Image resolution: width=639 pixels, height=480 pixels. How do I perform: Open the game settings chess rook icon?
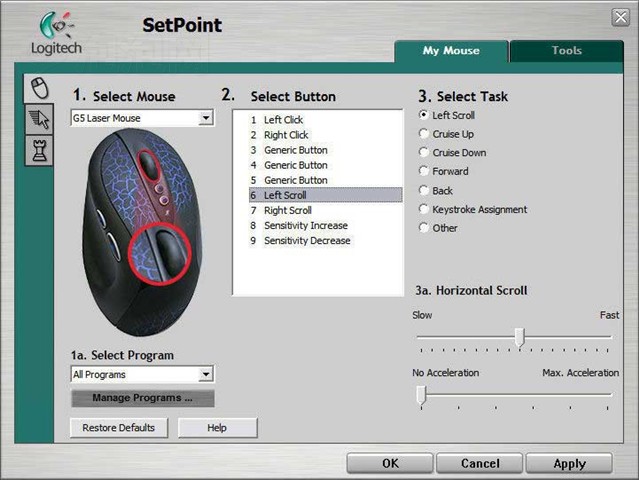click(39, 150)
